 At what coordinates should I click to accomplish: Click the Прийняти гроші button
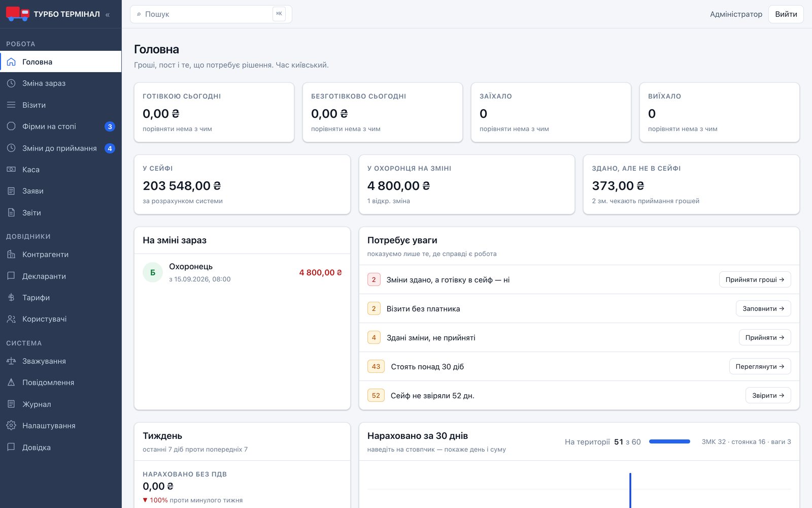pos(755,279)
